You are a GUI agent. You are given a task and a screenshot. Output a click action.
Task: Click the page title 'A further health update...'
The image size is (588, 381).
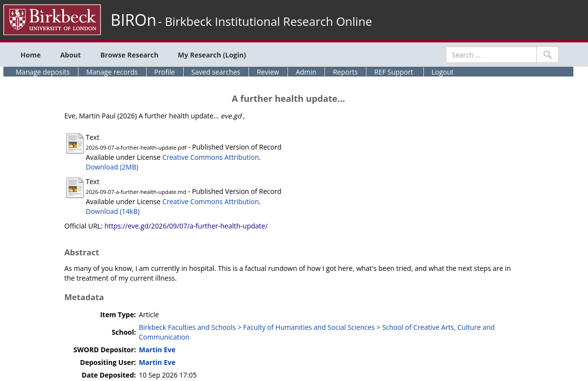(x=288, y=98)
